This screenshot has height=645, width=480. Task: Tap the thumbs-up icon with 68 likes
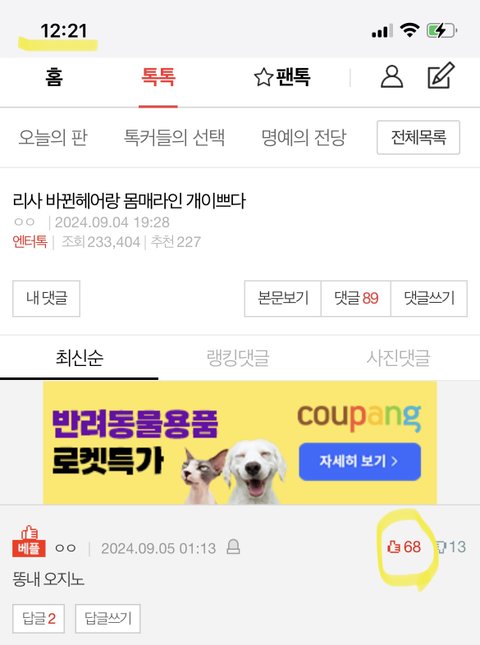coord(394,547)
